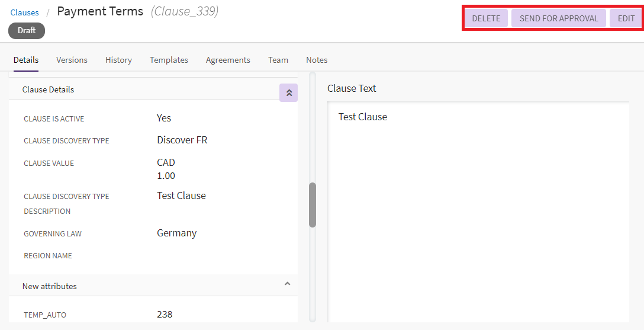Select the Germany governing law value

(176, 233)
